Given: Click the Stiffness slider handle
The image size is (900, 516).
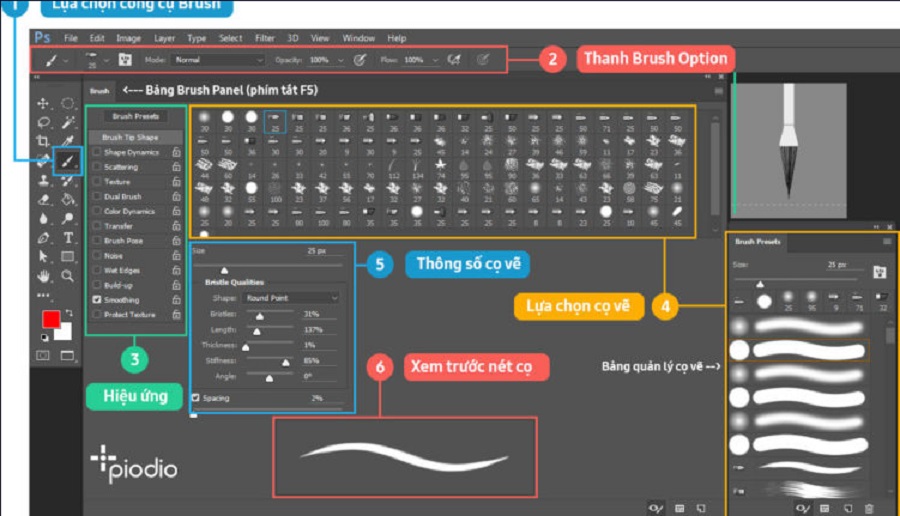Looking at the screenshot, I should click(285, 363).
